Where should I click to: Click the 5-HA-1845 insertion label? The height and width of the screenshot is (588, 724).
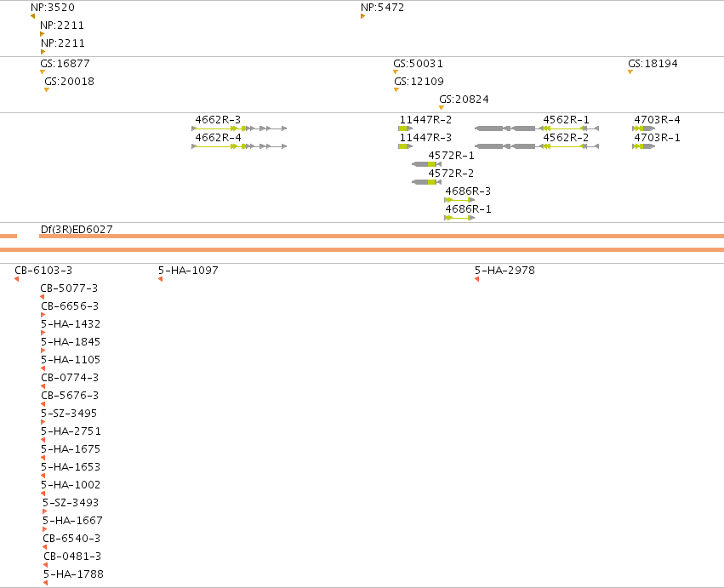[71, 342]
